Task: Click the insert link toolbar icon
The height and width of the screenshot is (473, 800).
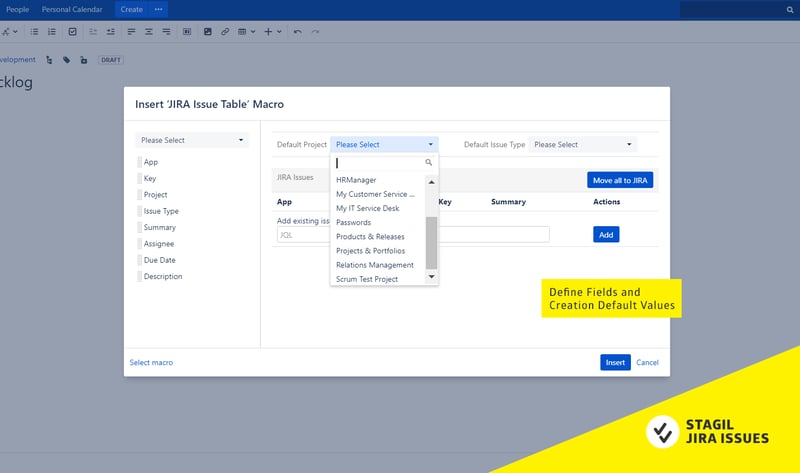Action: [x=225, y=32]
